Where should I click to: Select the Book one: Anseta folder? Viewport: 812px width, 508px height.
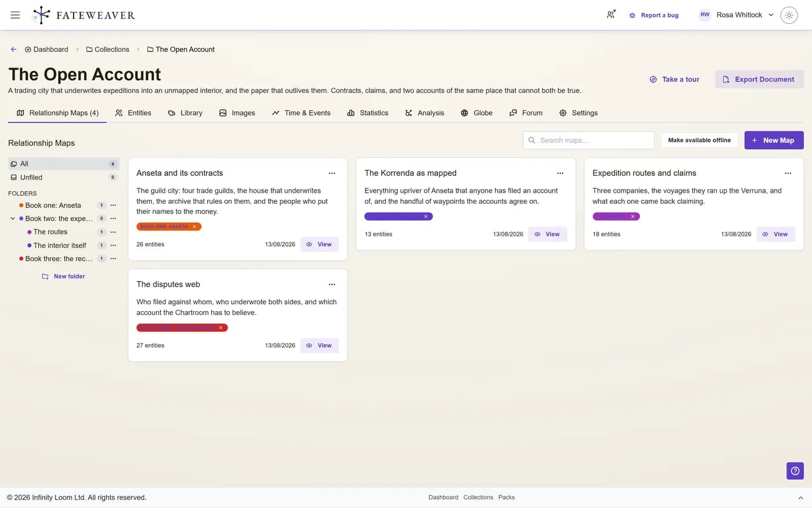point(53,205)
